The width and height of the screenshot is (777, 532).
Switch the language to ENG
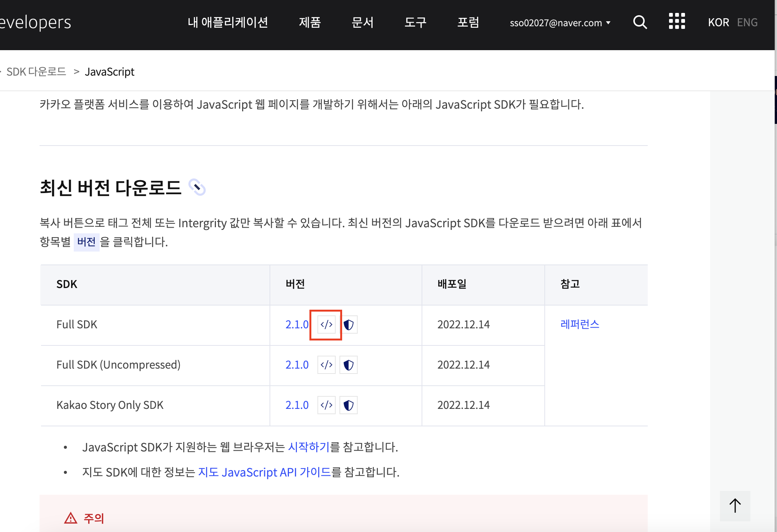(x=747, y=22)
